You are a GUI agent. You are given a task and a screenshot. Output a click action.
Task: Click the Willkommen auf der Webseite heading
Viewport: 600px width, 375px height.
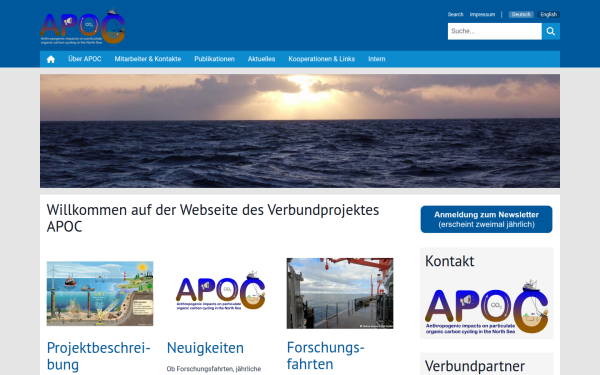pos(213,218)
